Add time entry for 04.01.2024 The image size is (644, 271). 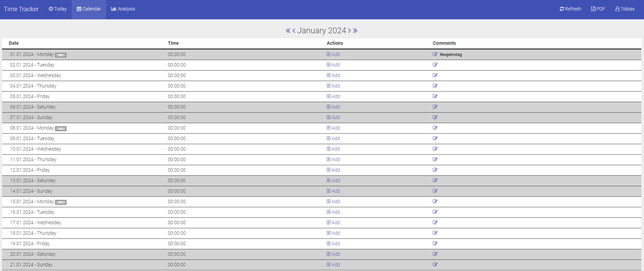[x=333, y=86]
